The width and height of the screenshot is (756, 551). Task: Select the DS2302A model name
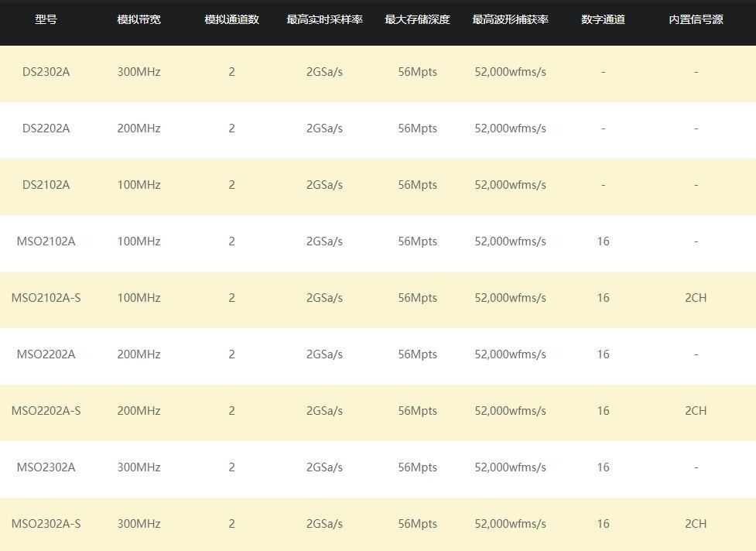coord(46,72)
